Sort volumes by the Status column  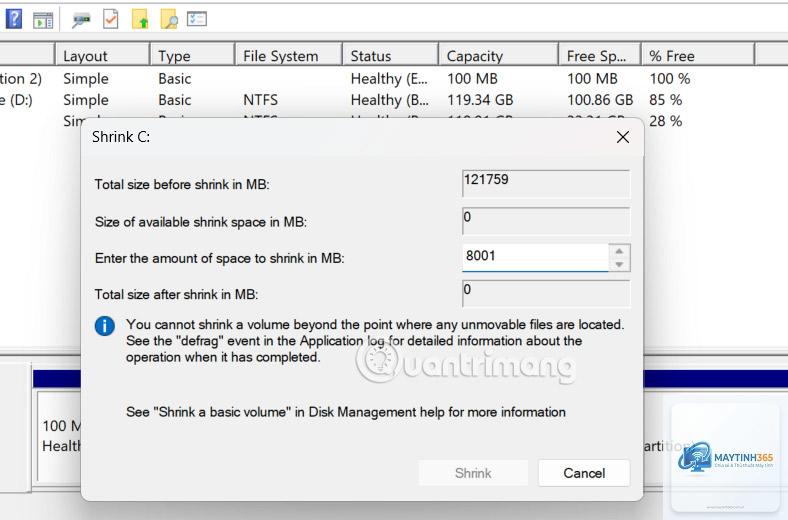[390, 55]
